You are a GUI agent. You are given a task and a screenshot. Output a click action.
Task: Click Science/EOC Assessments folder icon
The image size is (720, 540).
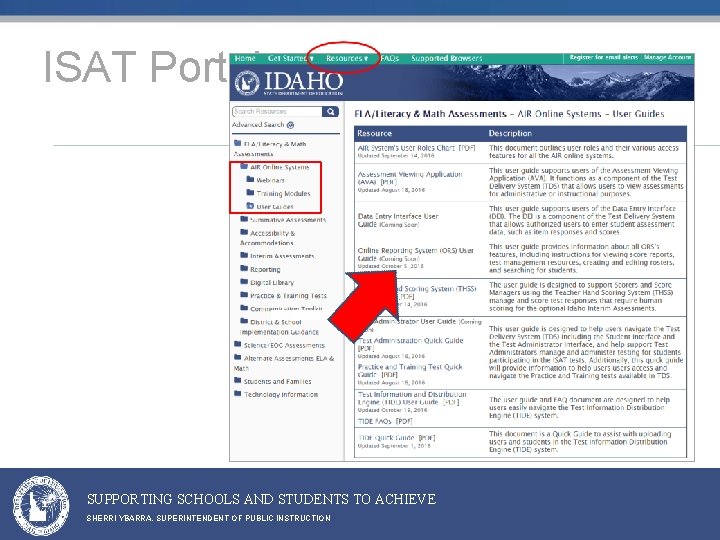pyautogui.click(x=237, y=344)
